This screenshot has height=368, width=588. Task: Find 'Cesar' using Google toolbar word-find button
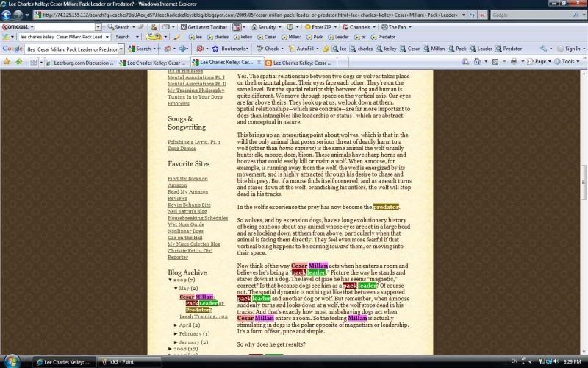coord(409,49)
